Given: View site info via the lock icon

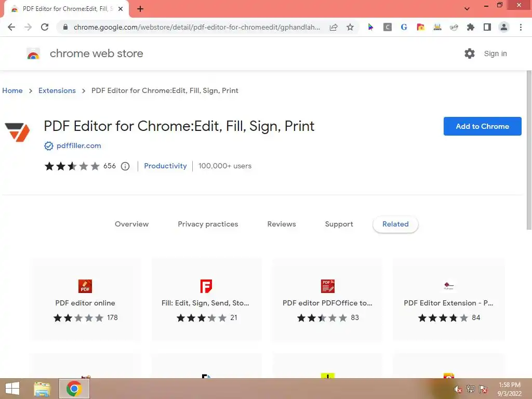Looking at the screenshot, I should click(65, 27).
